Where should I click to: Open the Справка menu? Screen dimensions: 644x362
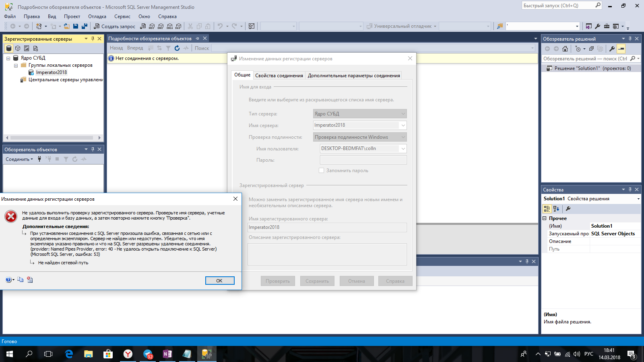pyautogui.click(x=167, y=16)
